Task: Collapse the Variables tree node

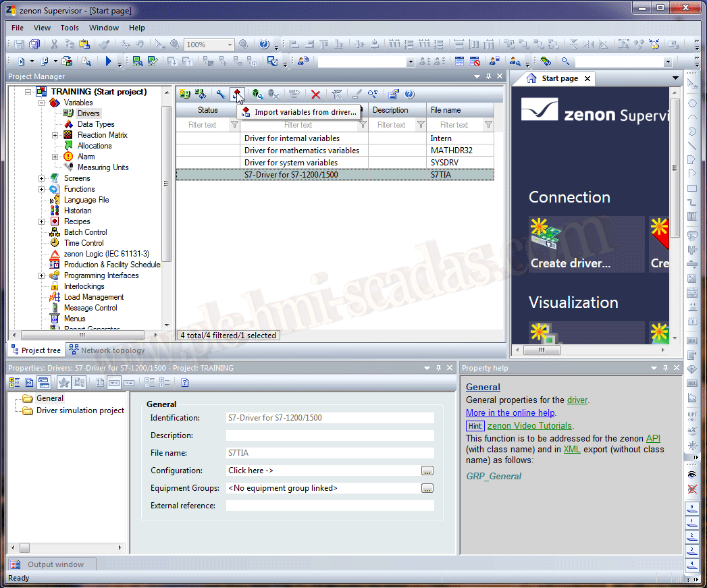Action: [42, 103]
